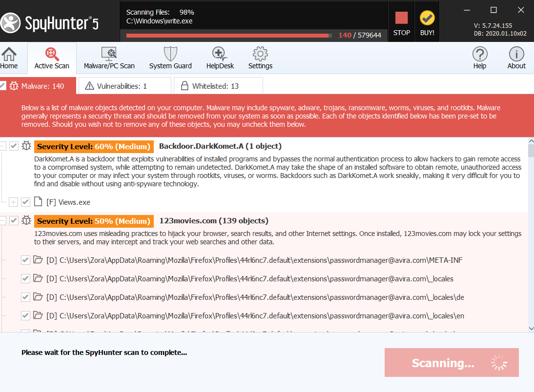Select the row ending in _locales\en
This screenshot has height=392, width=534.
click(x=255, y=315)
